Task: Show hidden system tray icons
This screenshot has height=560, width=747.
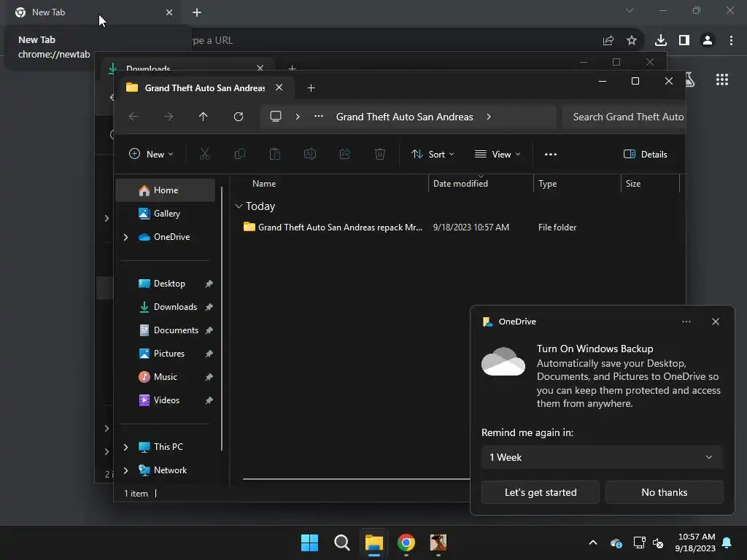Action: pos(593,542)
